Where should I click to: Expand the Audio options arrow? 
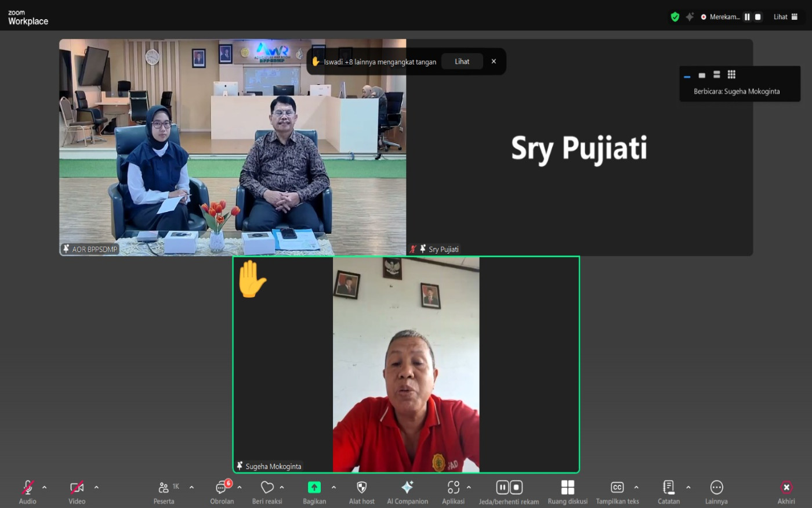click(45, 488)
